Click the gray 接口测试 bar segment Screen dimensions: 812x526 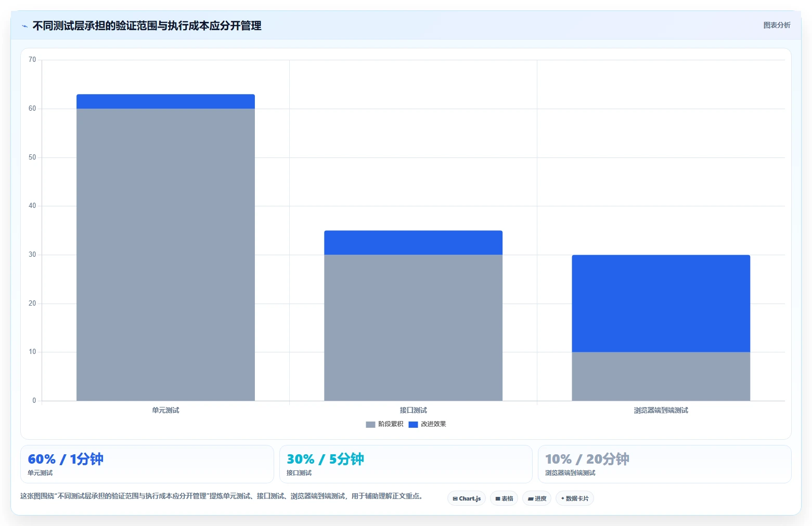(x=413, y=327)
